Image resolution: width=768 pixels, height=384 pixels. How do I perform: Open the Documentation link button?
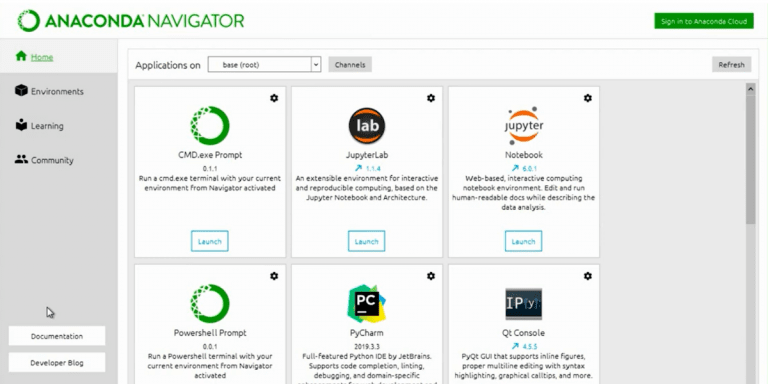pos(57,336)
